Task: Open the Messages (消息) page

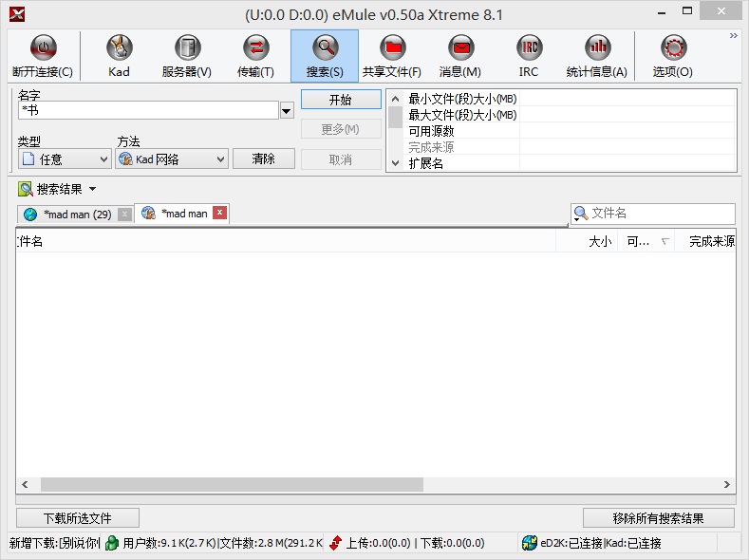Action: coord(460,56)
